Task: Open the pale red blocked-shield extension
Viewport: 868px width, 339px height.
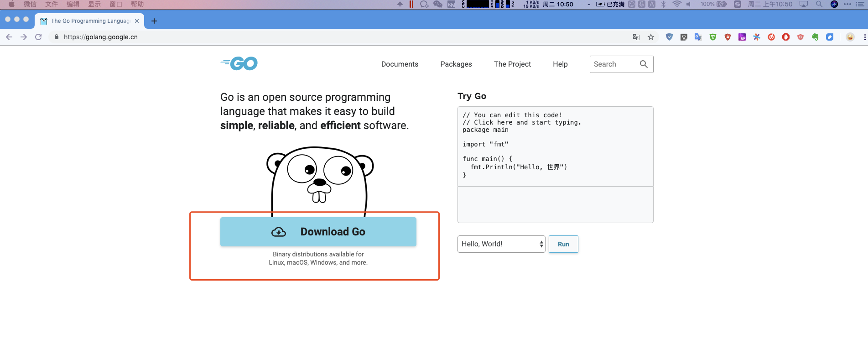Action: coord(800,37)
